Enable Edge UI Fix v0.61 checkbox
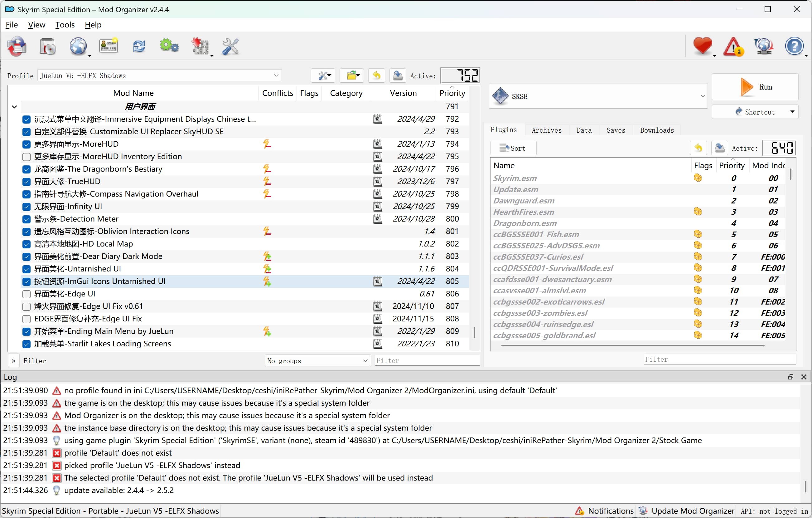The width and height of the screenshot is (812, 518). click(26, 307)
